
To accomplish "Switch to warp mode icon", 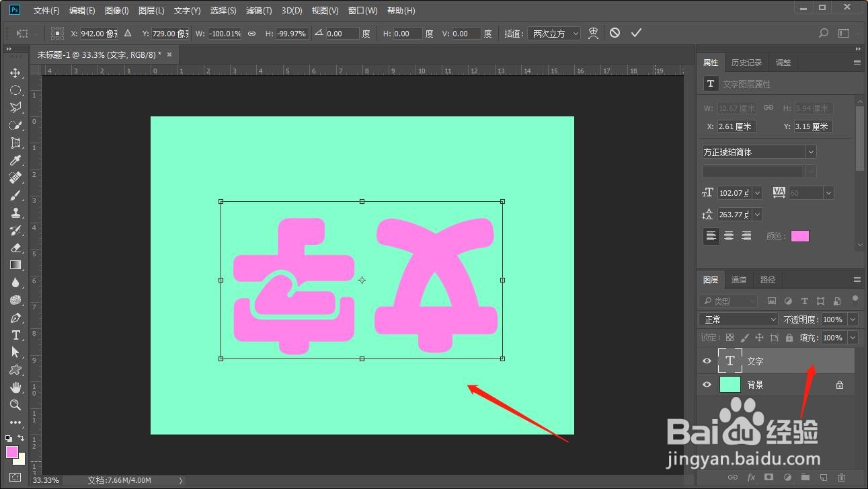I will pyautogui.click(x=593, y=33).
